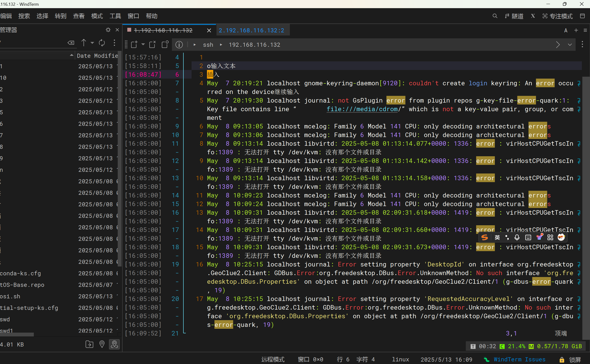Toggle 专注模式 focus mode
590x364 pixels.
[557, 16]
